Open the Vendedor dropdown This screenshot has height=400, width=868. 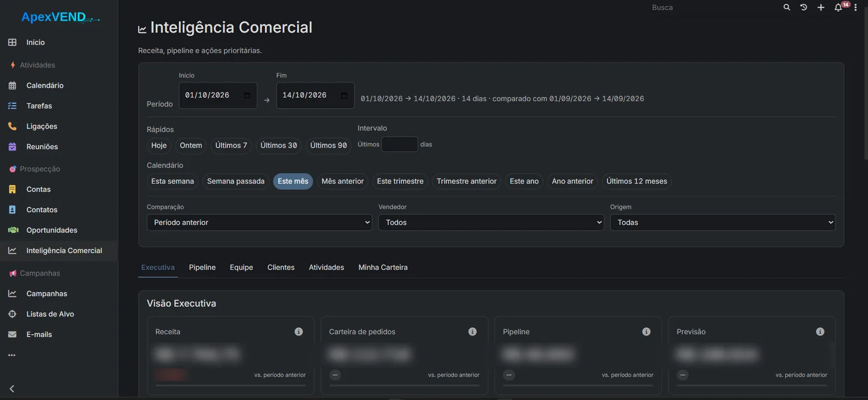491,223
